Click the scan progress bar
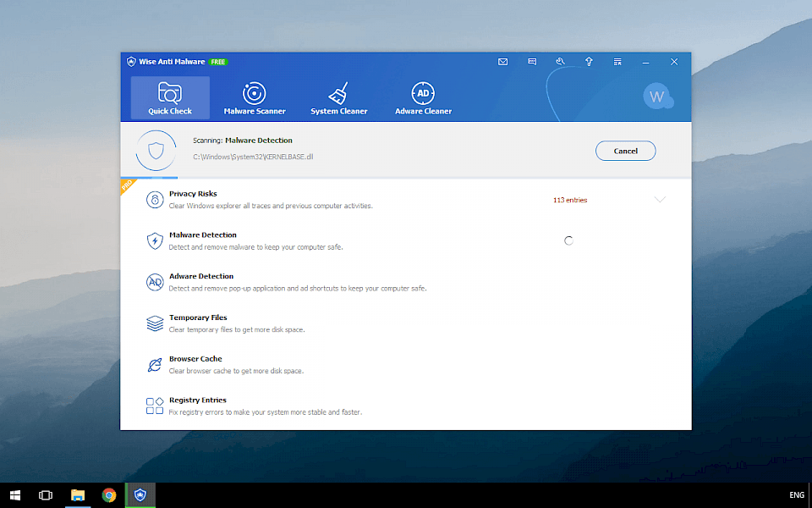This screenshot has width=812, height=508. (406, 178)
